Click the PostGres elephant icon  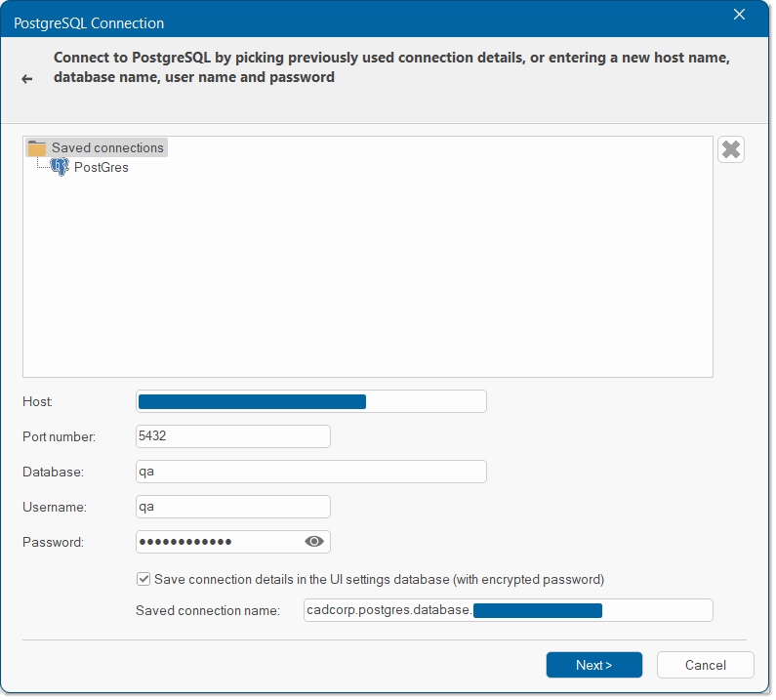tap(60, 167)
